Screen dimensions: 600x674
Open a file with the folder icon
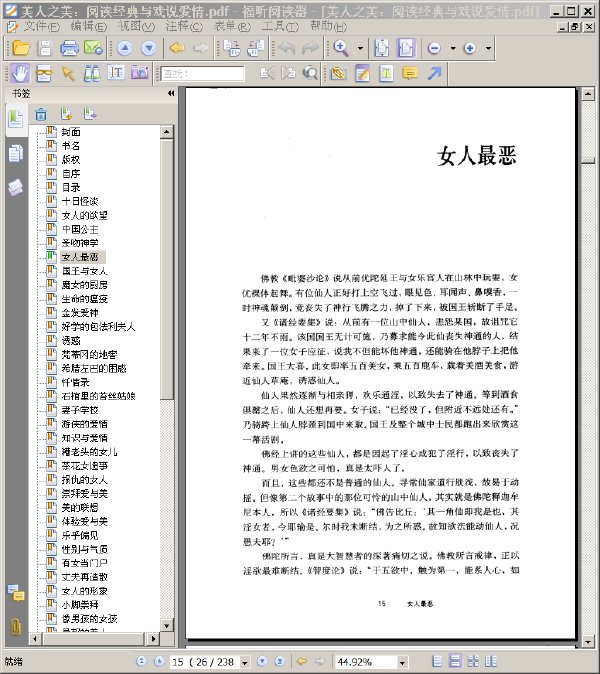point(20,48)
